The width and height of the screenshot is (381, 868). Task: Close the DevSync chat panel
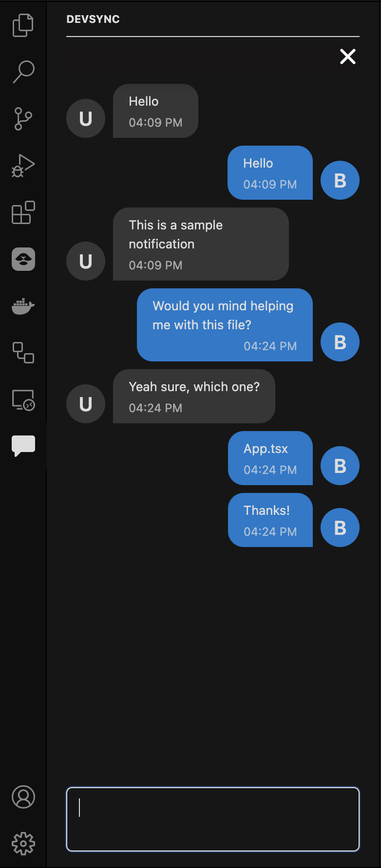pos(348,57)
